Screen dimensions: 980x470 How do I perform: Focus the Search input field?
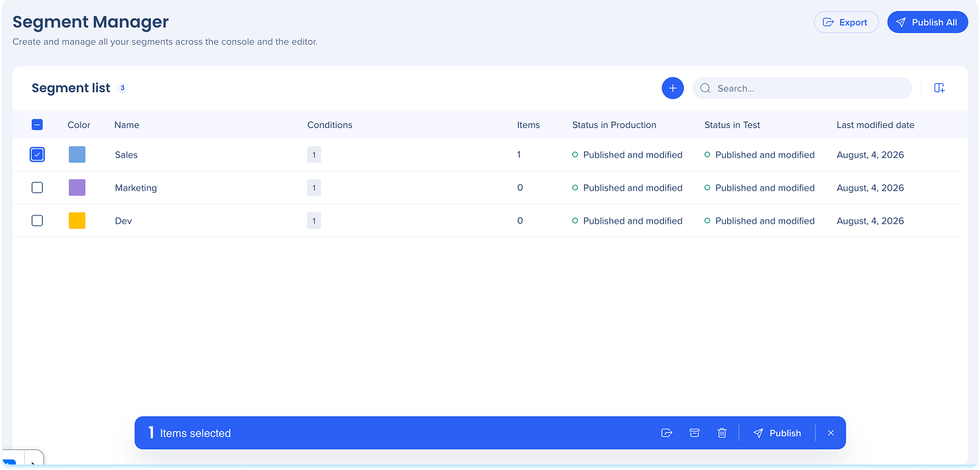pyautogui.click(x=802, y=88)
